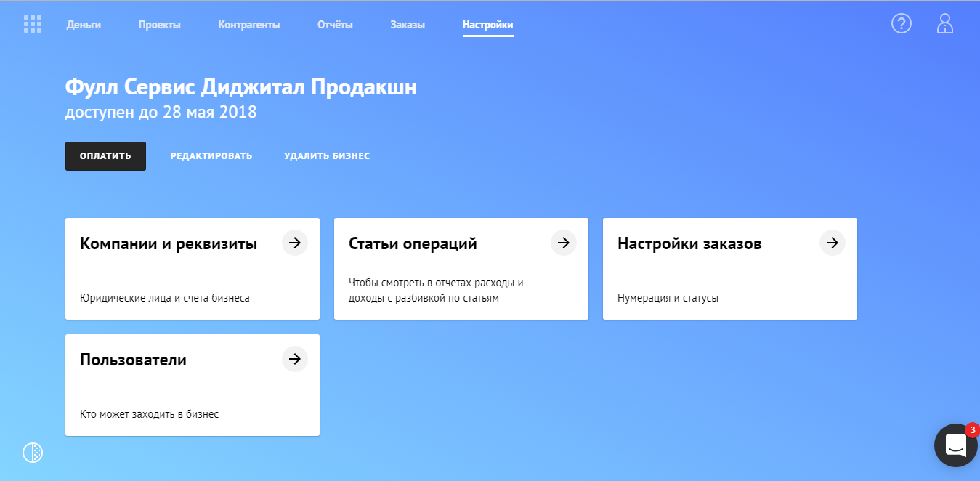This screenshot has height=481, width=980.
Task: Click the УДАЛИТЬ БИЗНЕС link
Action: click(327, 155)
